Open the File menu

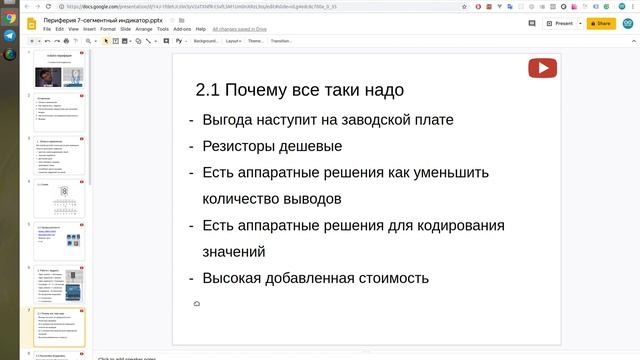point(47,29)
